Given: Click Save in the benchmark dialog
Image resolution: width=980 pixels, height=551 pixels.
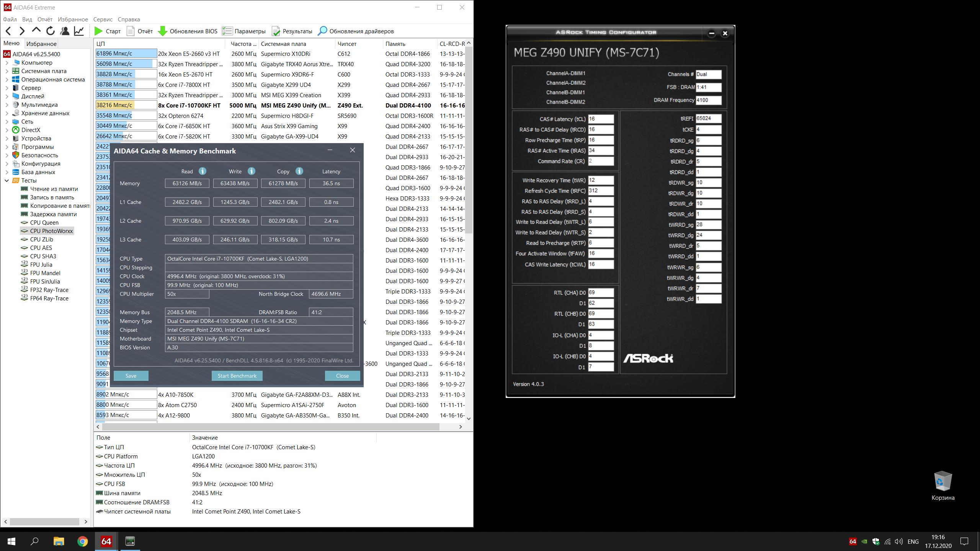Looking at the screenshot, I should (131, 376).
